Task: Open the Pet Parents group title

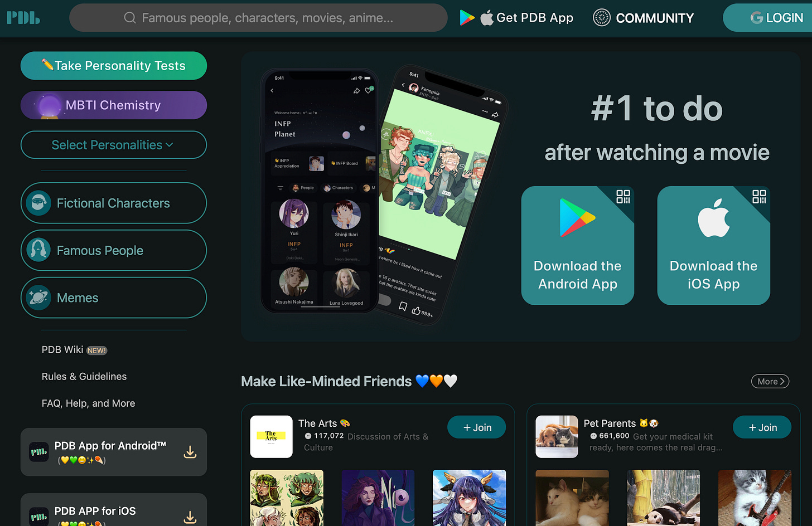Action: click(x=621, y=423)
